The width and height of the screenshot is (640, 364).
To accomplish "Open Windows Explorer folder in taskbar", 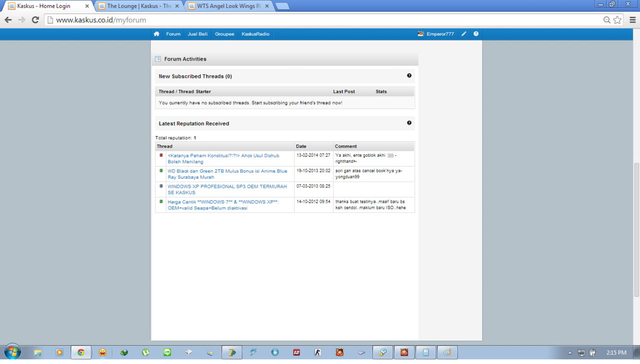I will [37, 353].
